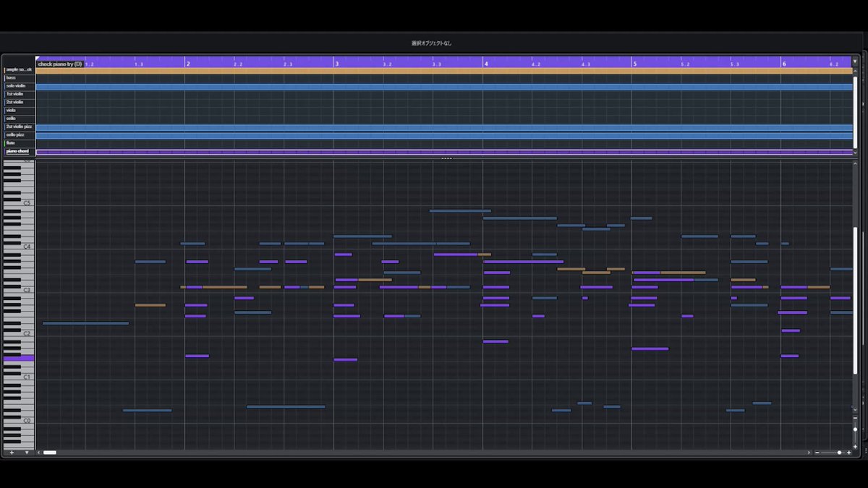Click the track list scroll-up chevron

click(x=856, y=72)
